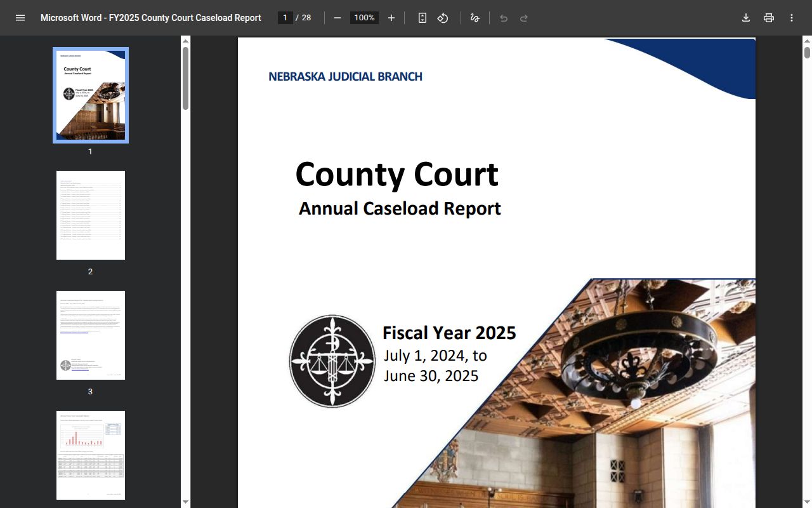Click the thumbnail sidebar scrollbar handle
812x508 pixels.
coord(185,78)
